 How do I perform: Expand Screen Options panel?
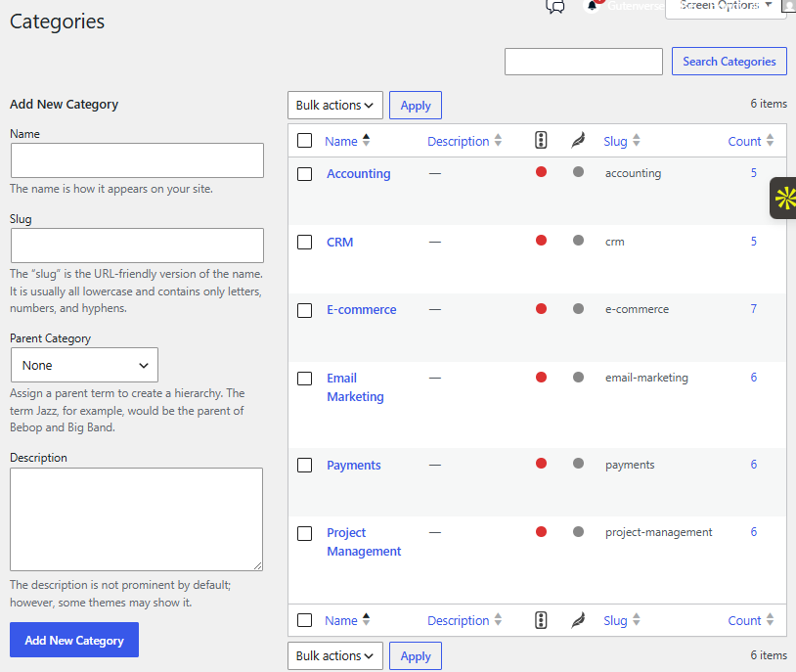pyautogui.click(x=726, y=6)
